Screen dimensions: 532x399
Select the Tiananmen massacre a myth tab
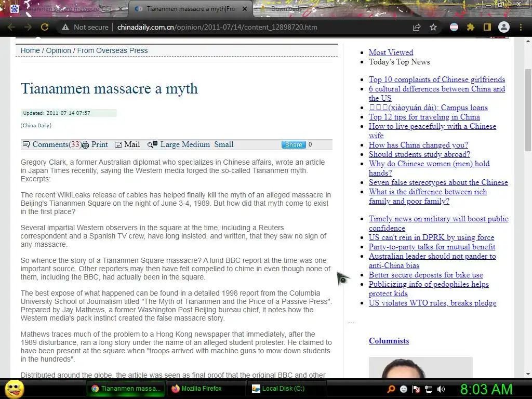(x=190, y=9)
